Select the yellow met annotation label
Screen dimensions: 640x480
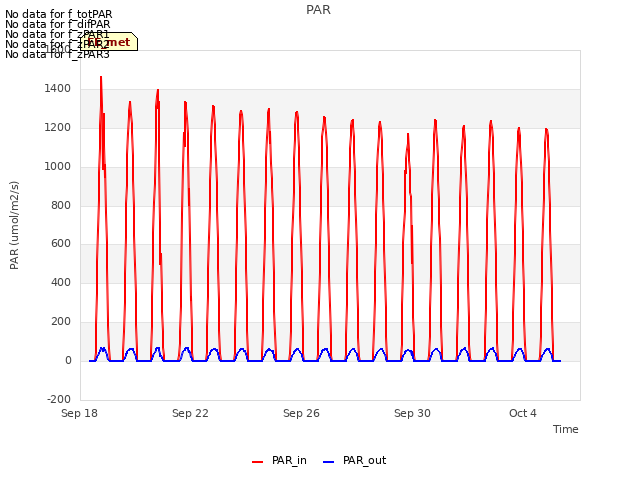109,42
